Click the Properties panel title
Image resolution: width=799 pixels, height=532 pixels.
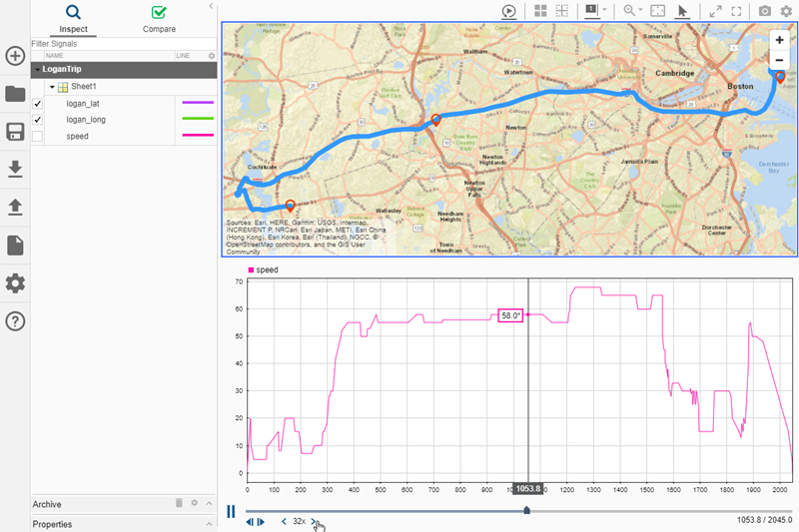[52, 524]
